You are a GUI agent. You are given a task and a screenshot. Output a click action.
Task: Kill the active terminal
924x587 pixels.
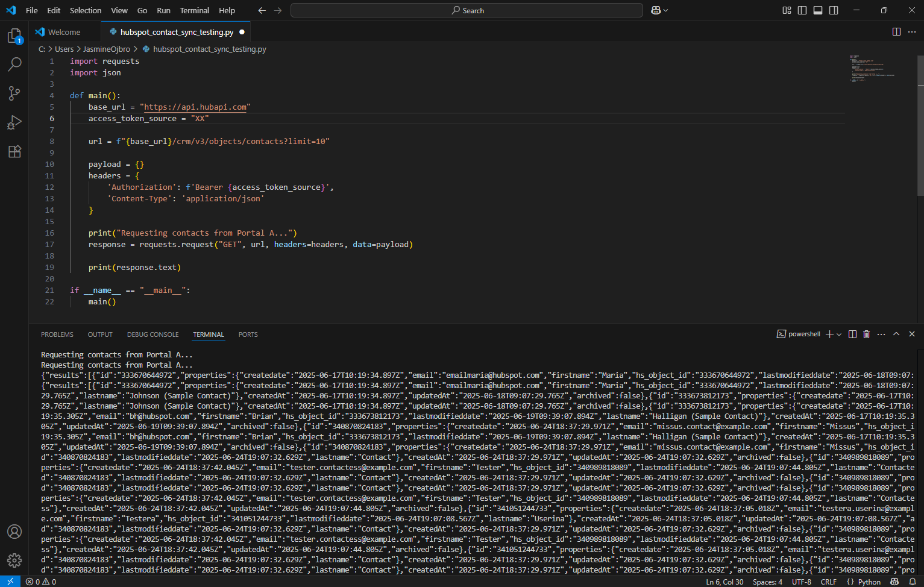coord(866,333)
